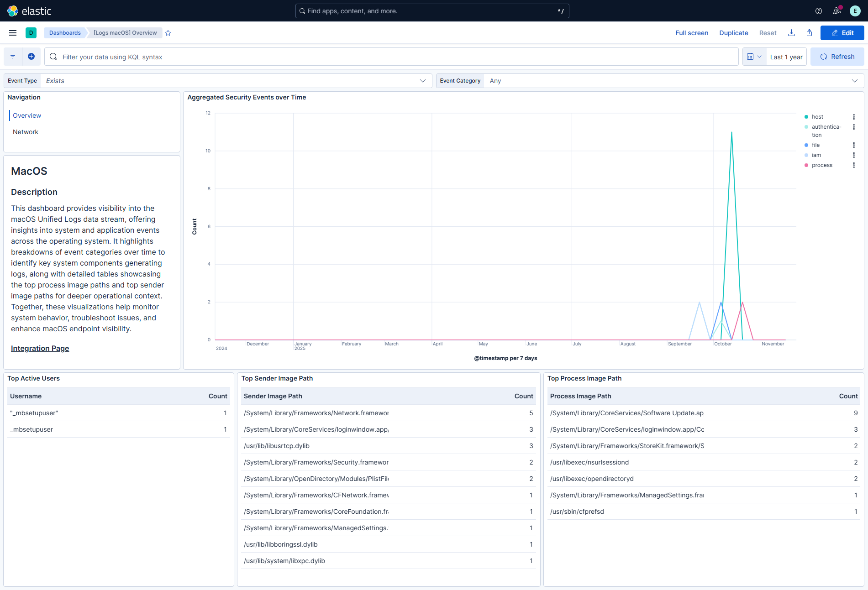Star the [Logs macOS] Overview dashboard

[168, 32]
